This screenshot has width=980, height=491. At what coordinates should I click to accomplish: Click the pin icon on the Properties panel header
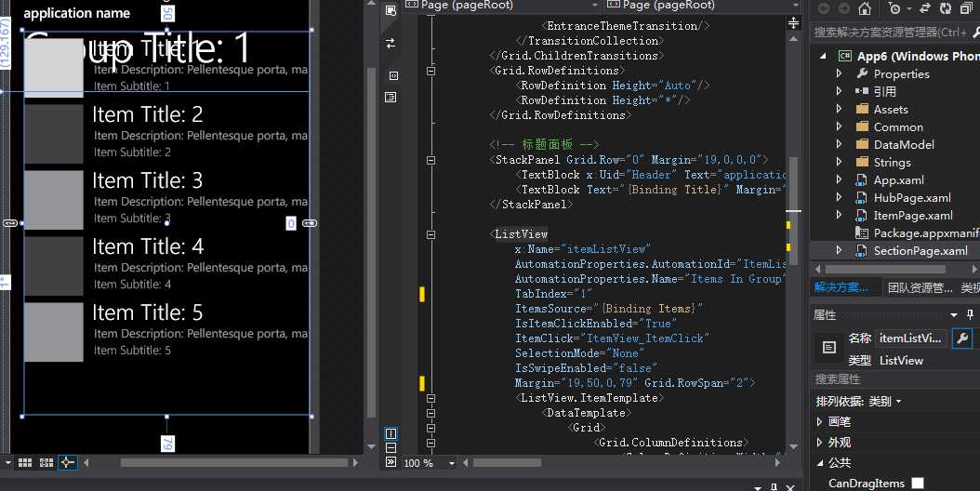tap(970, 314)
